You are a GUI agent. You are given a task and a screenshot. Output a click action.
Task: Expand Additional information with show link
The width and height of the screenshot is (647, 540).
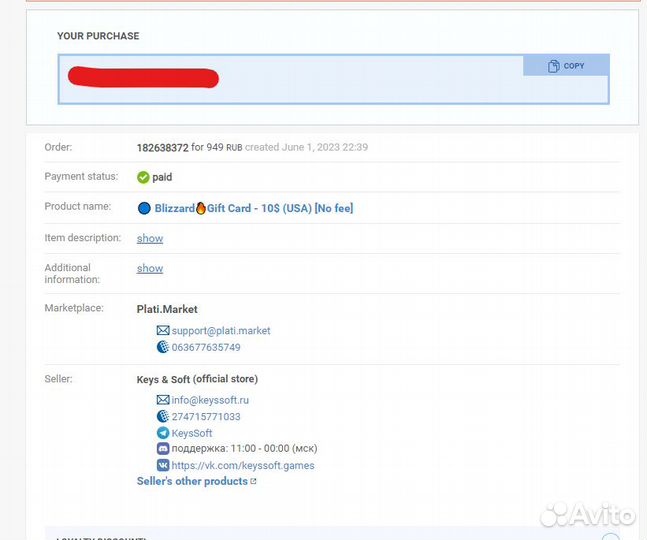pos(150,268)
